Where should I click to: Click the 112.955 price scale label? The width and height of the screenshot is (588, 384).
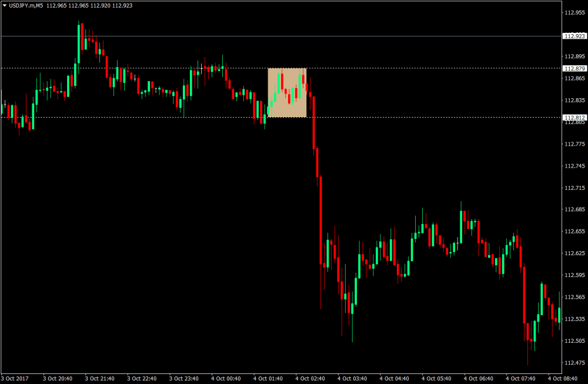pos(574,12)
